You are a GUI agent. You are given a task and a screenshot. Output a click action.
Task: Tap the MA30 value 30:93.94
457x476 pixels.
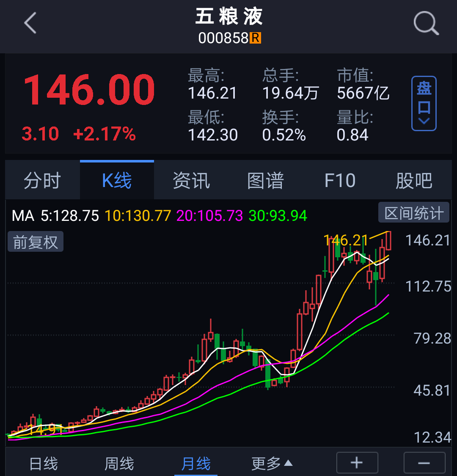click(278, 216)
